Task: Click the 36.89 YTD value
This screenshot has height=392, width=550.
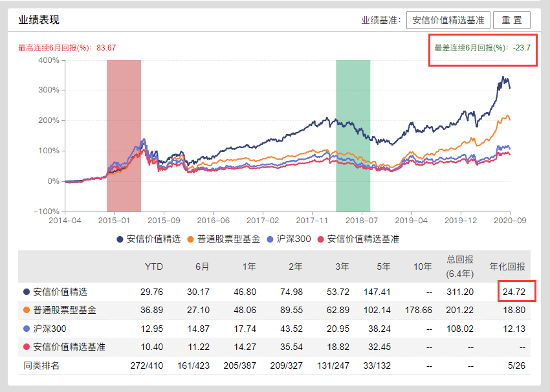Action: [x=151, y=310]
